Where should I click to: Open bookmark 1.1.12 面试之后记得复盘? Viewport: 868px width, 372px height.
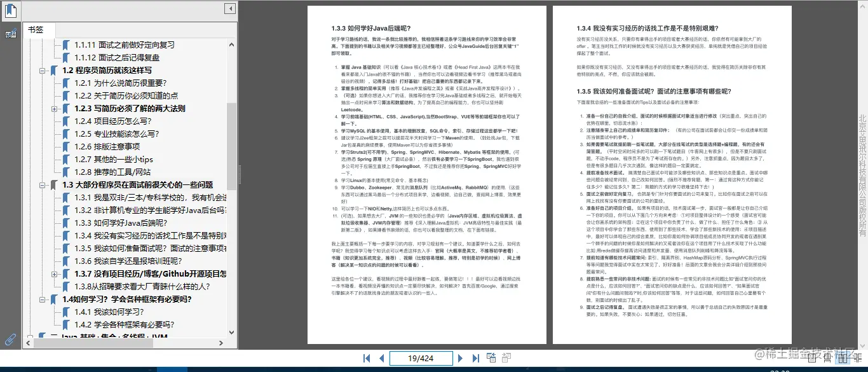(117, 58)
